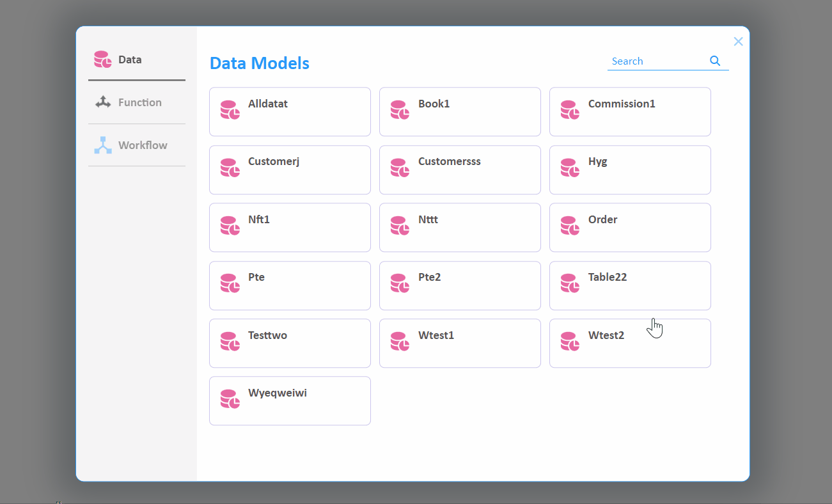
Task: Click the database icon on Table22 card
Action: coord(570,283)
